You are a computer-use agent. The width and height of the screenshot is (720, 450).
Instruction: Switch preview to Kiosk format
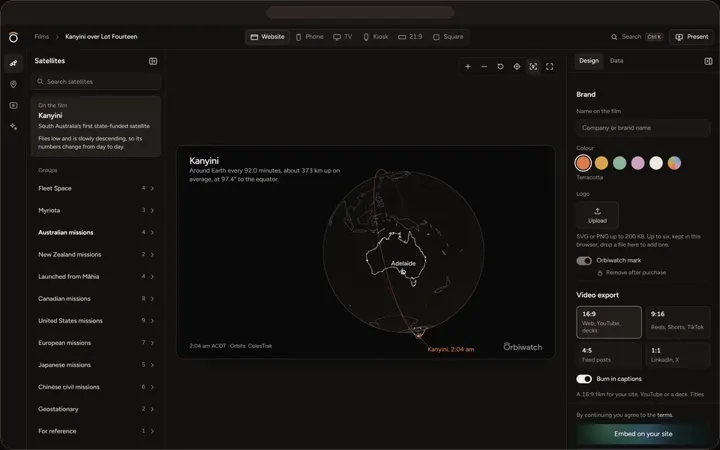coord(376,37)
